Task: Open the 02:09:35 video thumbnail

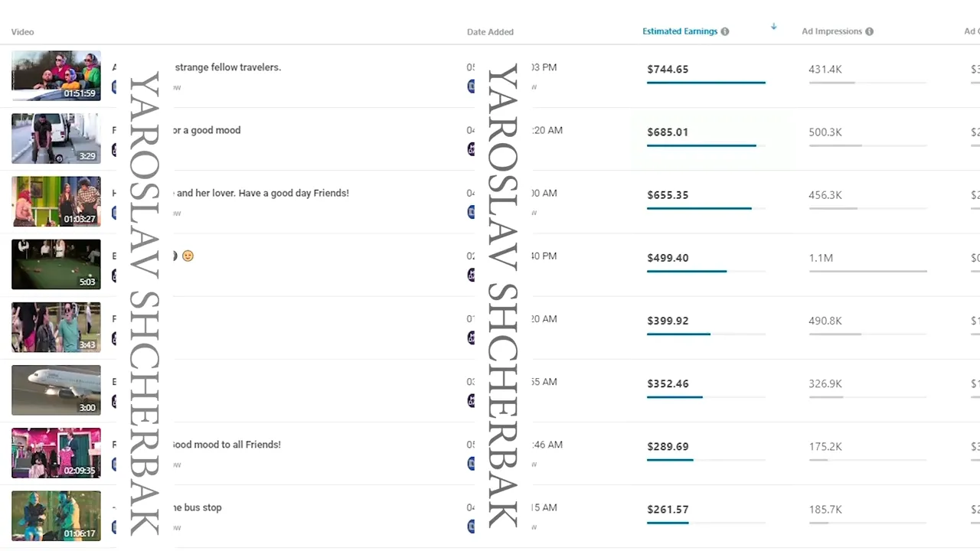Action: (x=56, y=452)
